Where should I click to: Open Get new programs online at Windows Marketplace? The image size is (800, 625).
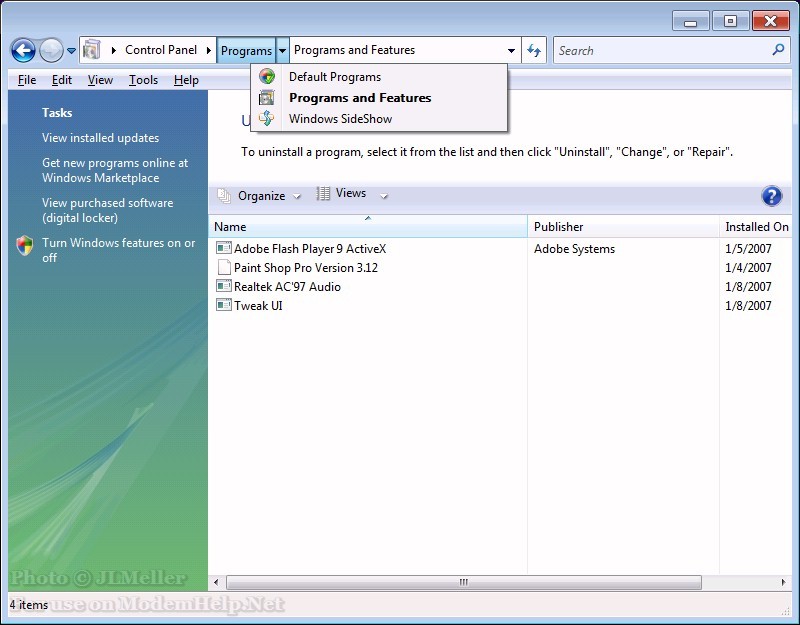[115, 170]
